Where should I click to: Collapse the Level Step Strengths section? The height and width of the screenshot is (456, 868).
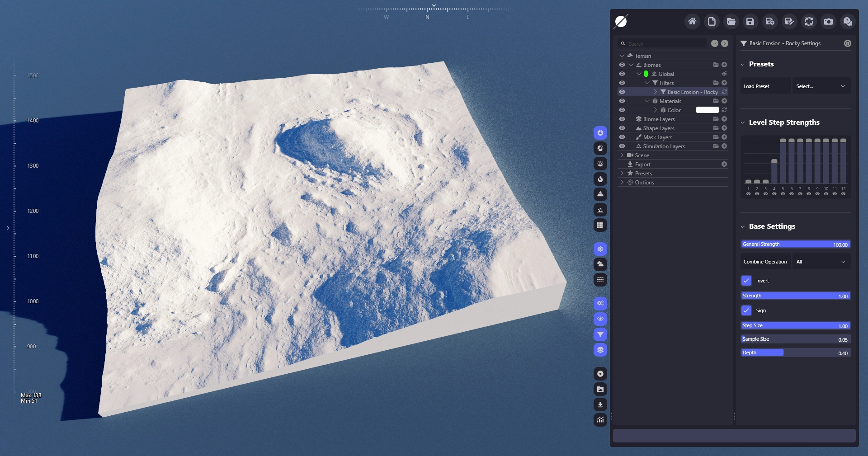pos(743,122)
